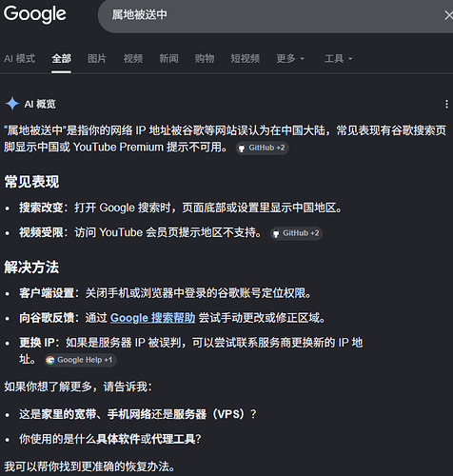Clear the search box with X
Screen dimensions: 453x476
(448, 15)
